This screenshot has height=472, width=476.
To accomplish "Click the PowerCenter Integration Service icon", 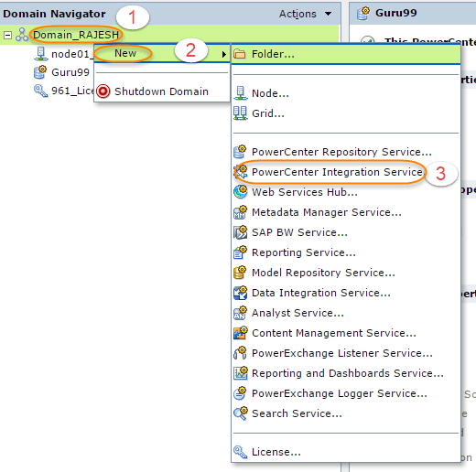I will click(241, 172).
